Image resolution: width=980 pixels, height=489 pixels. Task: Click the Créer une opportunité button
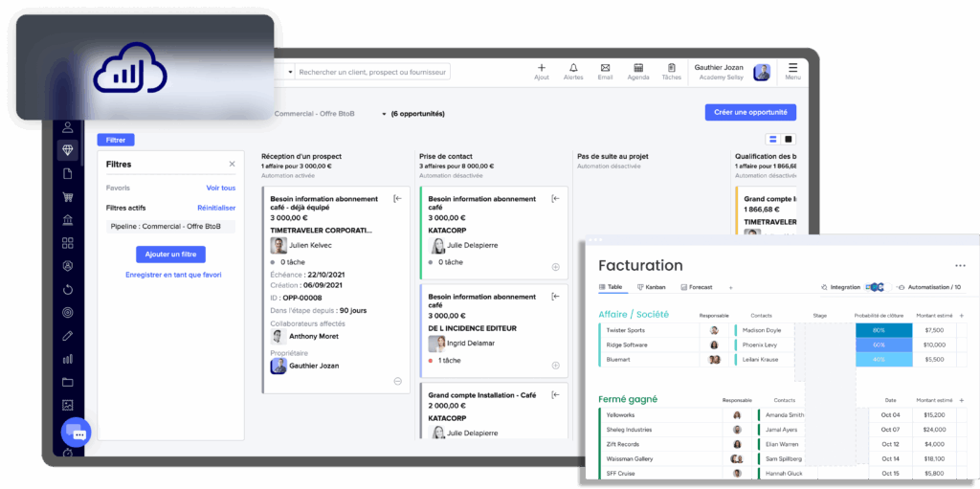point(750,113)
